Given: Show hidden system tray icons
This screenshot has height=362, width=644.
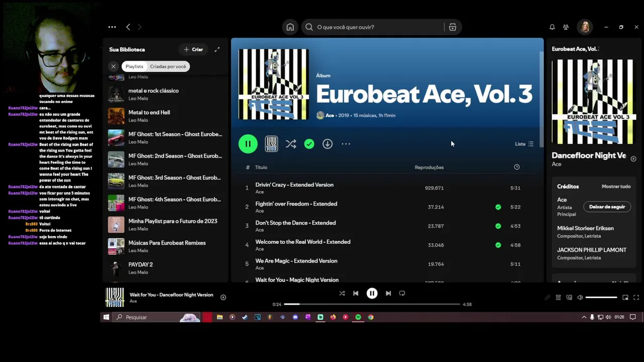Looking at the screenshot, I should click(x=584, y=317).
